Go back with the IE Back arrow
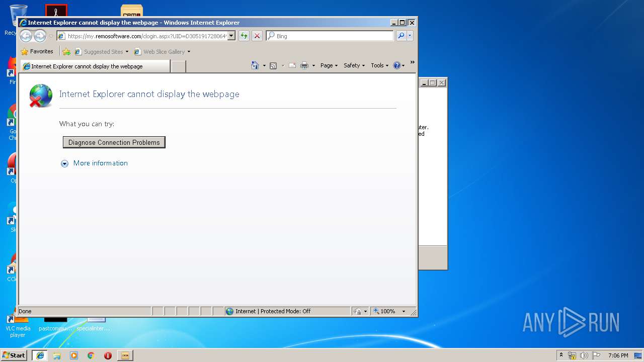The image size is (644, 362). (x=26, y=36)
